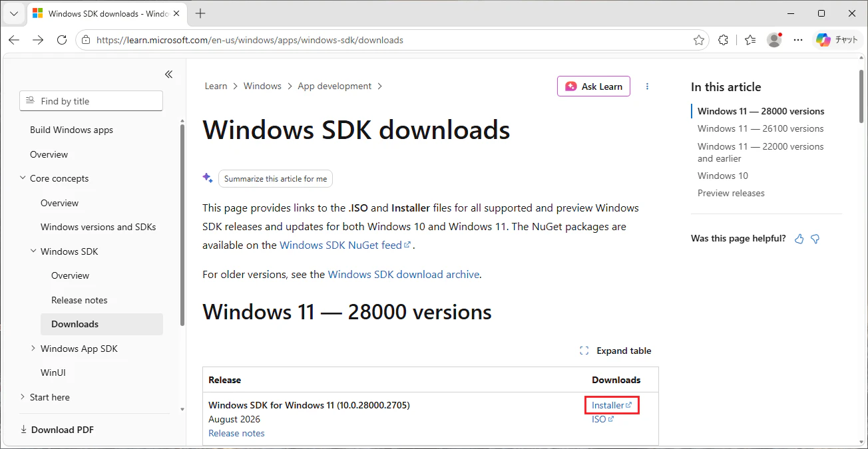Open WinUI in the sidebar
This screenshot has width=868, height=449.
point(53,373)
